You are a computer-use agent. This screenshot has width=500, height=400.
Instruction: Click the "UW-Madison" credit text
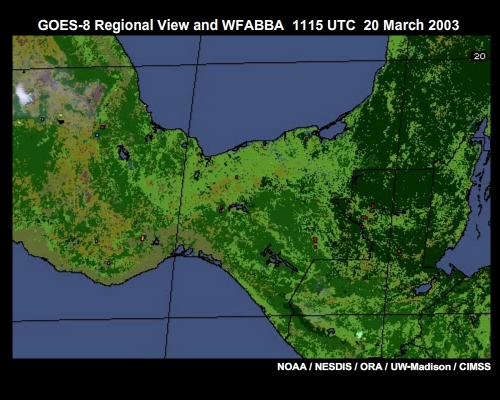421,367
